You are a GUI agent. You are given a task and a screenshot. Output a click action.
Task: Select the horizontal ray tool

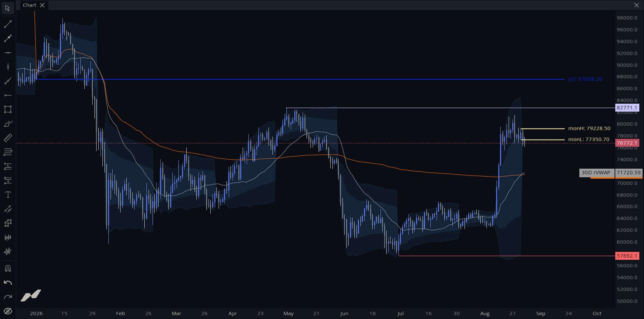8,95
